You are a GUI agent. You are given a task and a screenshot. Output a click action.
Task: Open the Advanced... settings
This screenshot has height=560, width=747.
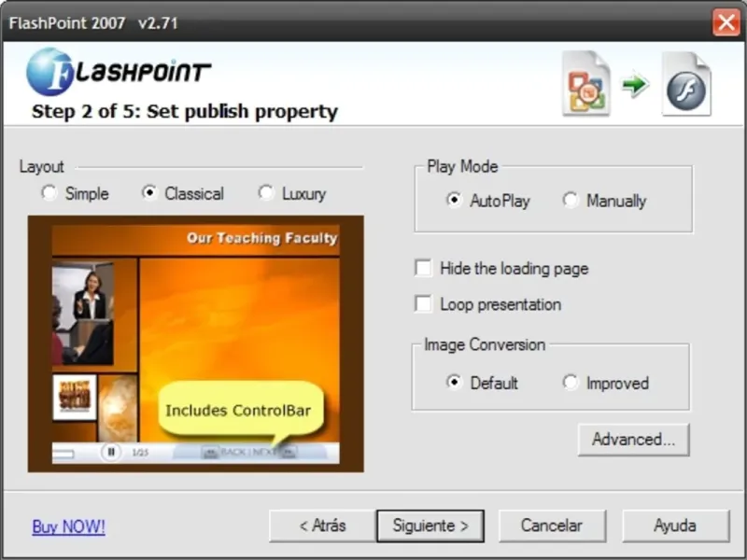[x=634, y=440]
